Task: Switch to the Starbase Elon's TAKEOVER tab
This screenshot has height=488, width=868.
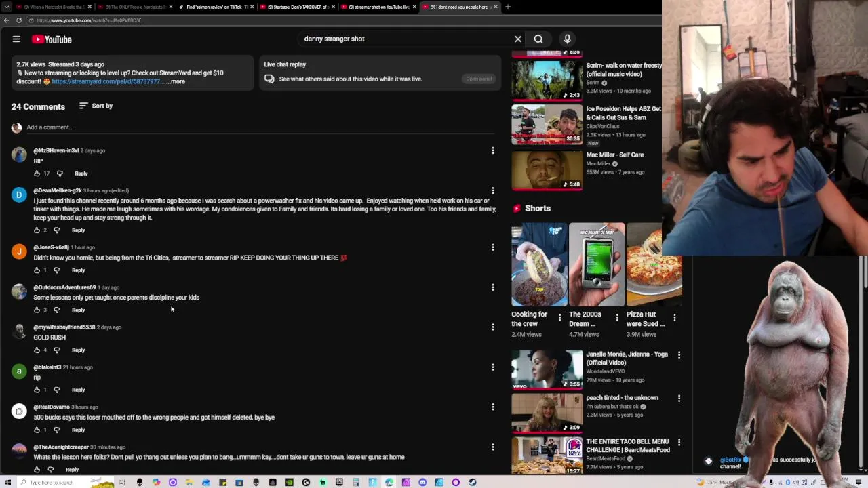Action: click(296, 7)
